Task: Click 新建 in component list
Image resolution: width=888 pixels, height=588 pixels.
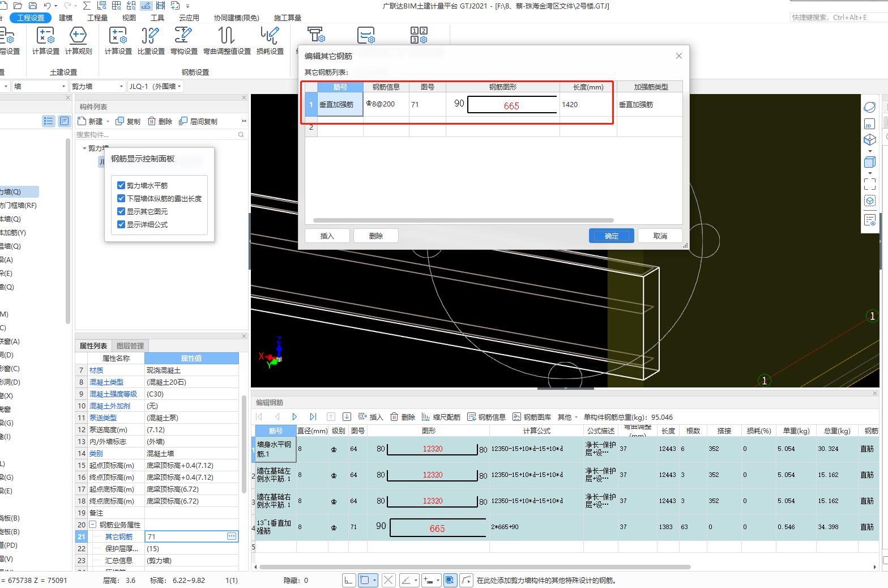Action: click(x=91, y=121)
